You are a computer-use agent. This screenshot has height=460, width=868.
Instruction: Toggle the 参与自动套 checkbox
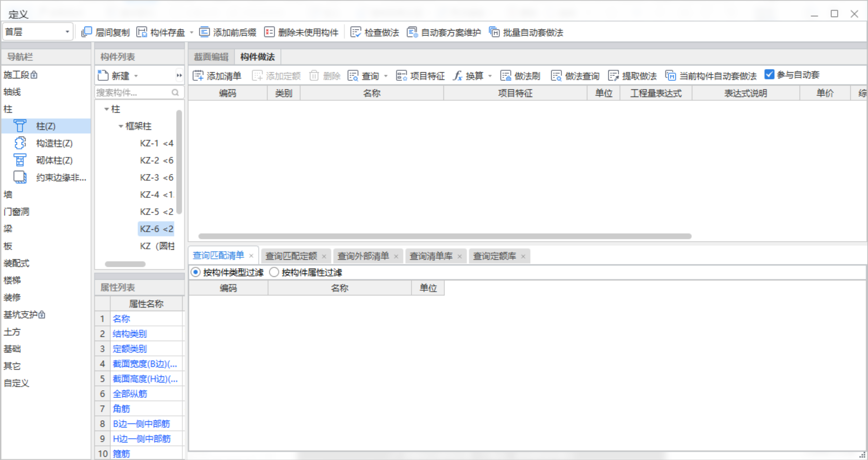[x=769, y=74]
